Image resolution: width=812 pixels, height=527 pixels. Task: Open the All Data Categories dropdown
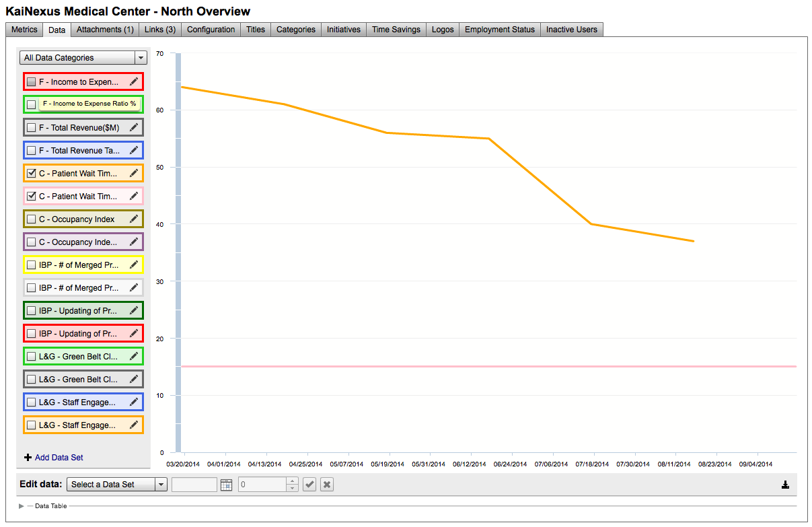click(x=83, y=58)
